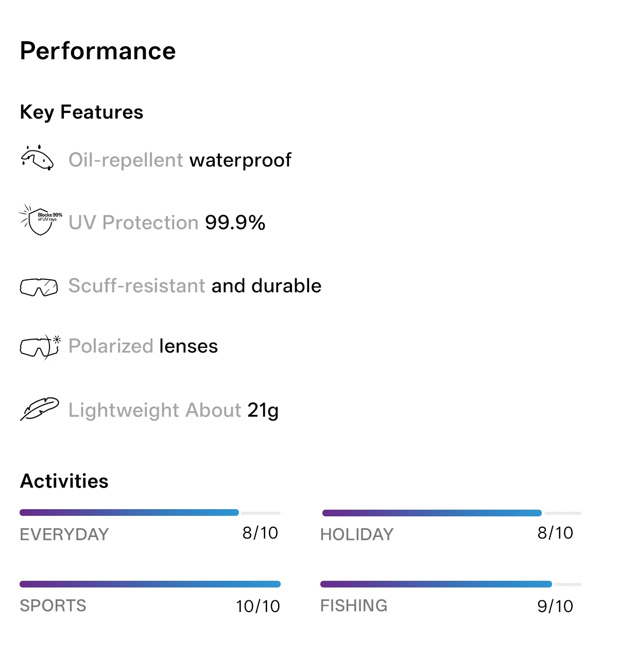Click the polarized lenses goggle icon

pyautogui.click(x=40, y=346)
